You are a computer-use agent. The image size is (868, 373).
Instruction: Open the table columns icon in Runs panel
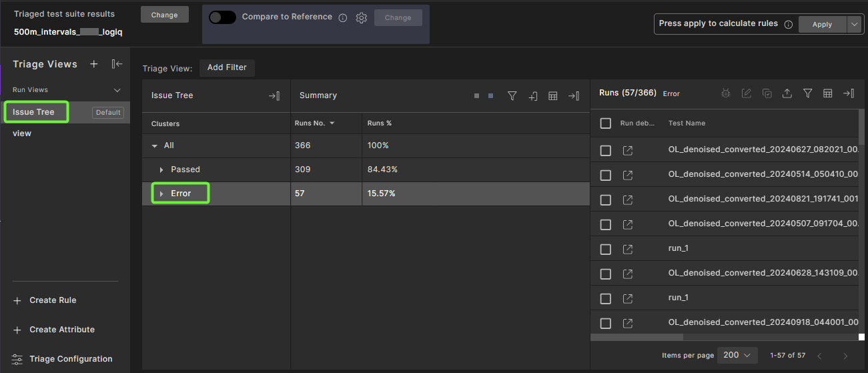click(827, 94)
